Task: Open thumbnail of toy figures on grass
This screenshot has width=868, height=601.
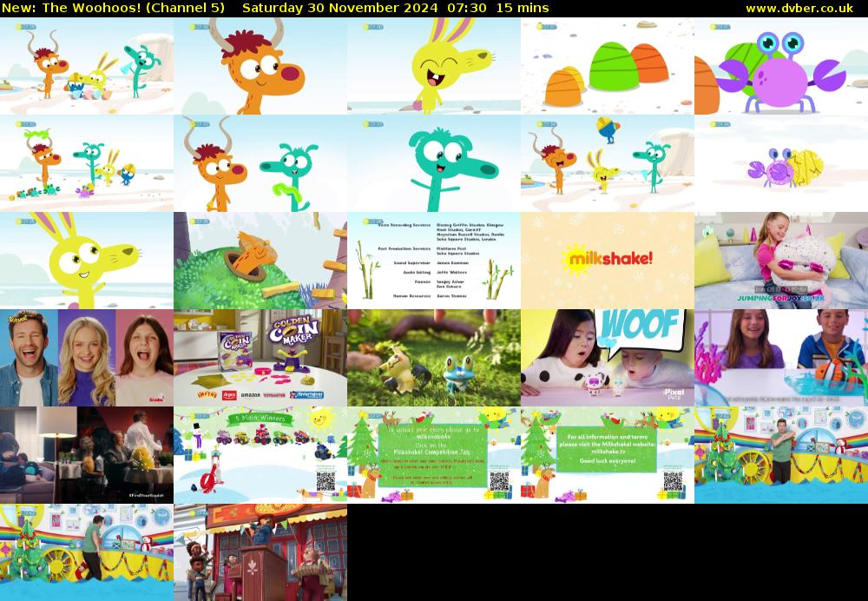Action: pos(434,358)
